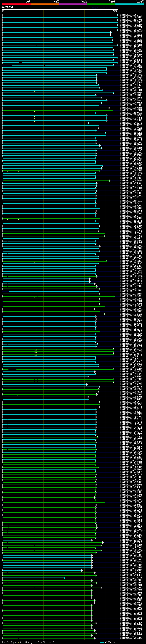Click the UniRef100_A5CAS3 label
This screenshot has height=644, width=146.
pos(131,178)
